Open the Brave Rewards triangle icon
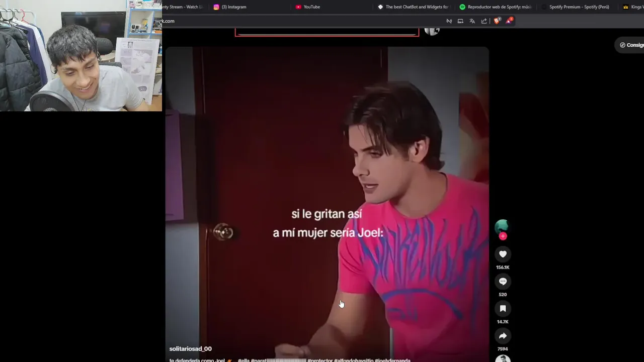This screenshot has height=362, width=644. 509,21
